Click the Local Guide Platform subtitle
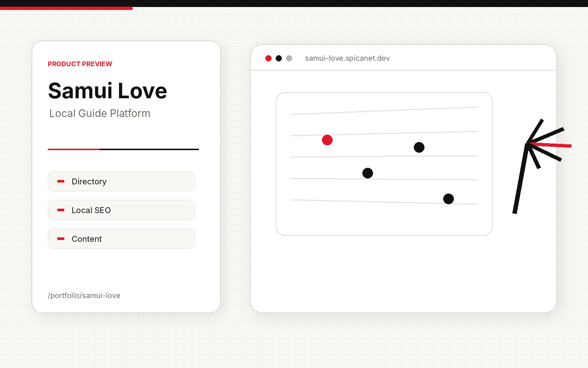The image size is (588, 368). pyautogui.click(x=100, y=113)
